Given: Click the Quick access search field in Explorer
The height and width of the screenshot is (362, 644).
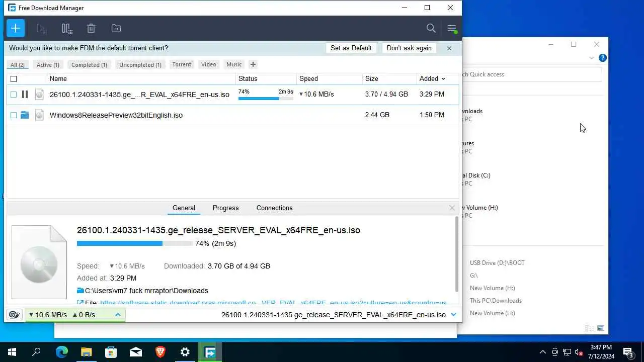Looking at the screenshot, I should [x=532, y=74].
